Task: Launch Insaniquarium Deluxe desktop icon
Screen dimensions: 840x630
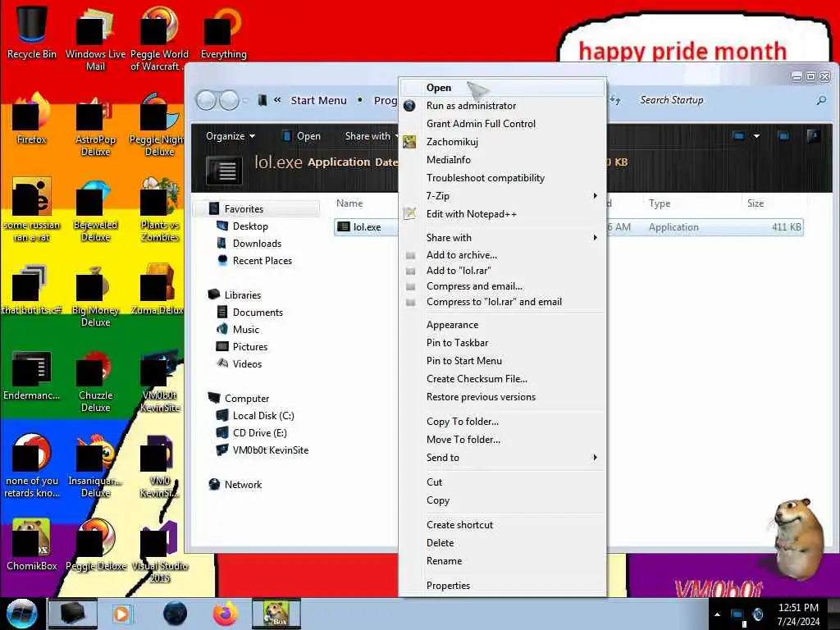Action: [95, 466]
